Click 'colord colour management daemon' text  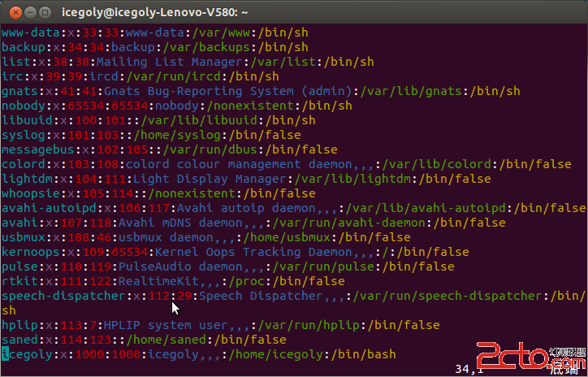[239, 164]
